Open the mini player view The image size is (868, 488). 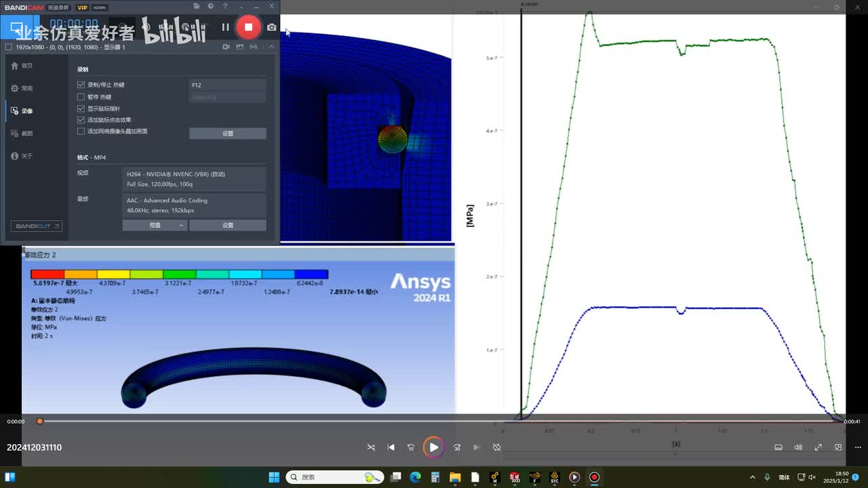[x=838, y=447]
